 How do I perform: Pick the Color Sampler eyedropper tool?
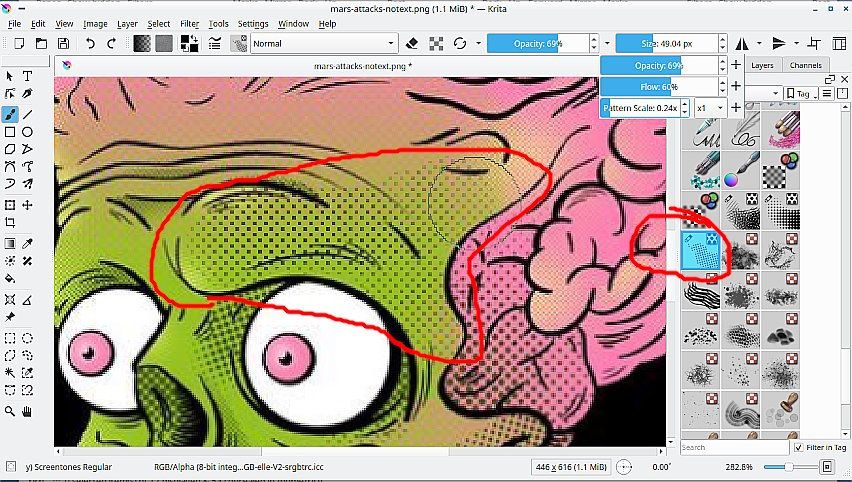point(27,243)
